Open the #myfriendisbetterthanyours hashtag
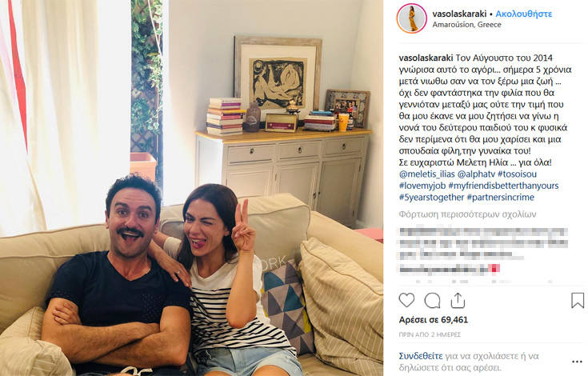Screen dimensions: 588x376 pyautogui.click(x=503, y=186)
